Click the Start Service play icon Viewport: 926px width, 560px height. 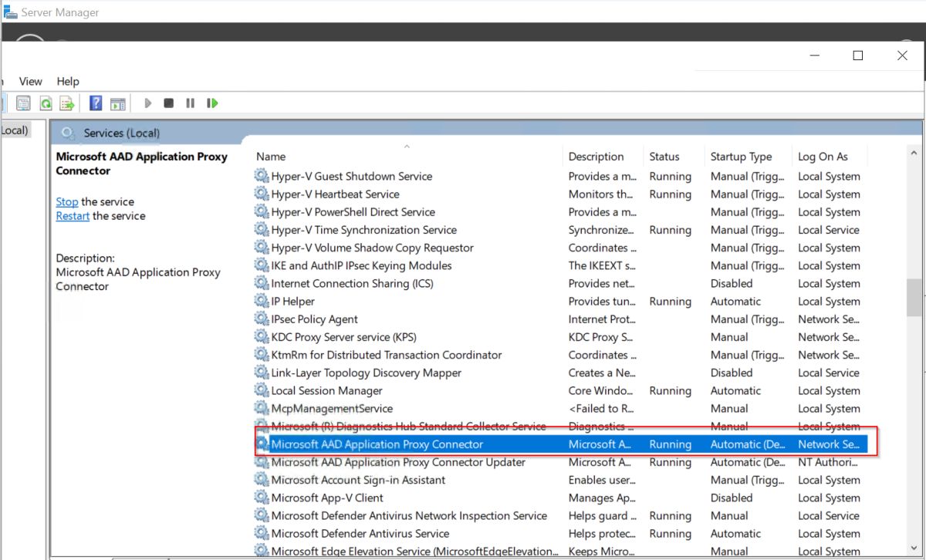coord(147,103)
